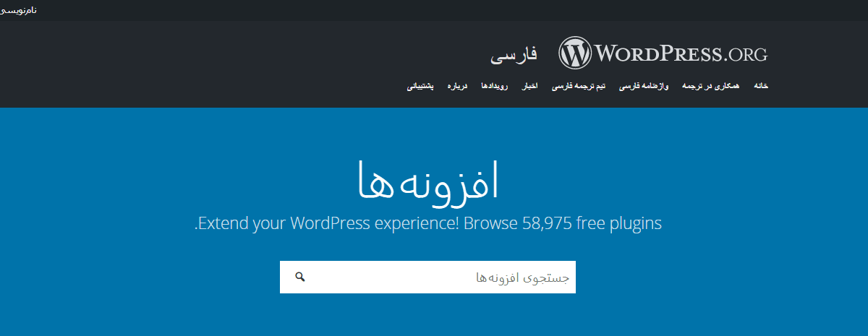Open the اخبار menu item
Viewport: 868px width, 336px height.
(x=531, y=86)
